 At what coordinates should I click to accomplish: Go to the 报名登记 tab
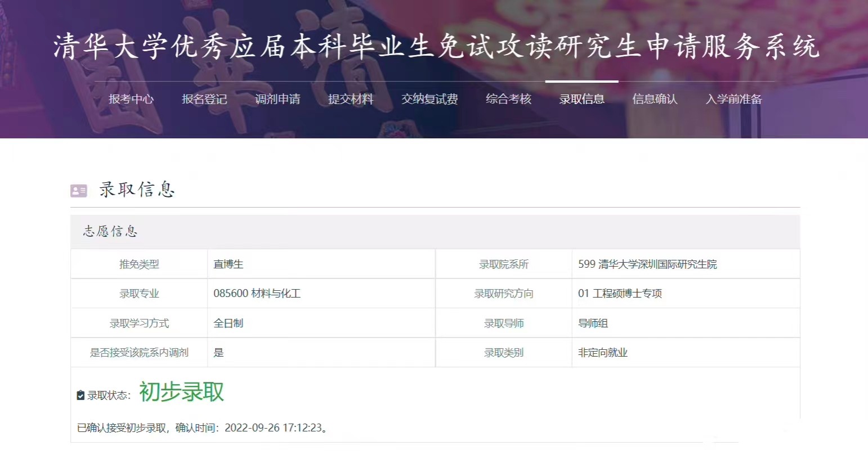coord(204,99)
